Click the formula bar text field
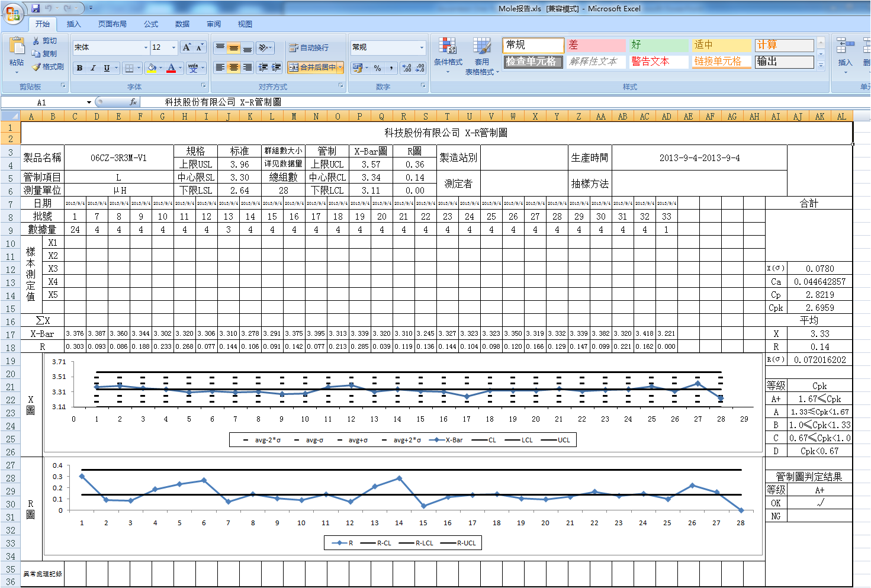Image resolution: width=871 pixels, height=588 pixels. click(504, 102)
